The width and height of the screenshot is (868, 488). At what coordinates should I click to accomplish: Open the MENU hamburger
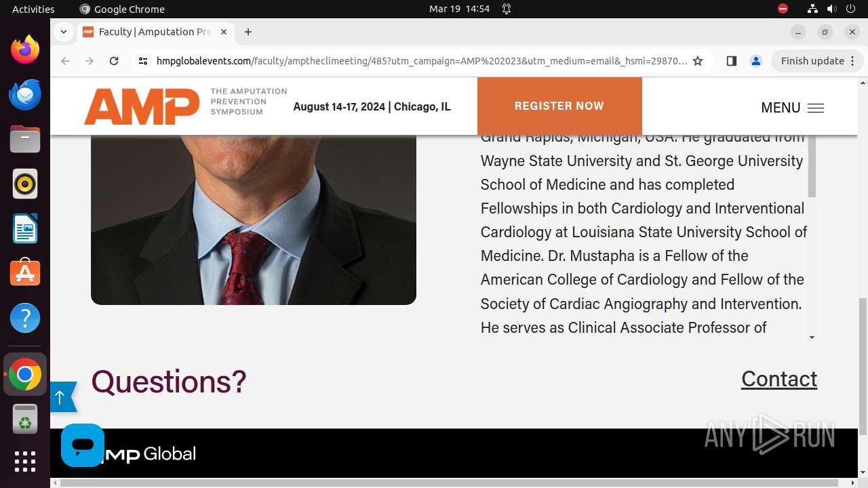pyautogui.click(x=792, y=108)
